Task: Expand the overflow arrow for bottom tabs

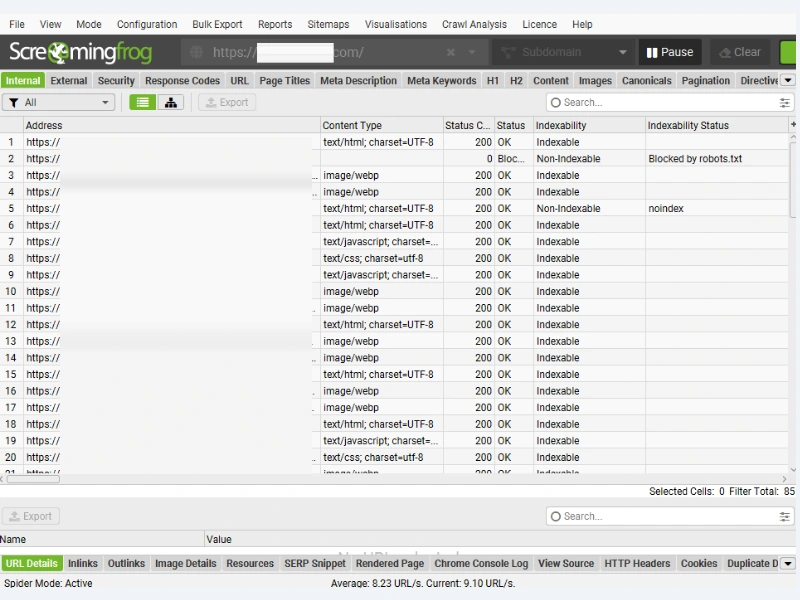Action: (788, 564)
